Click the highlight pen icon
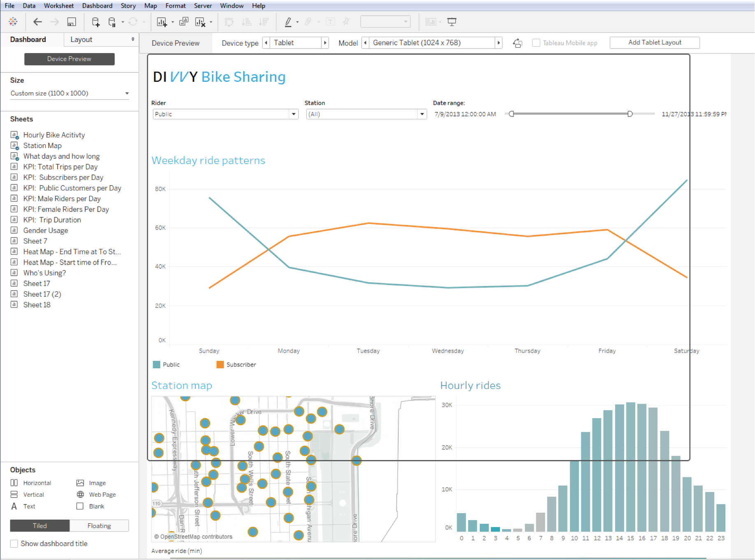 288,22
